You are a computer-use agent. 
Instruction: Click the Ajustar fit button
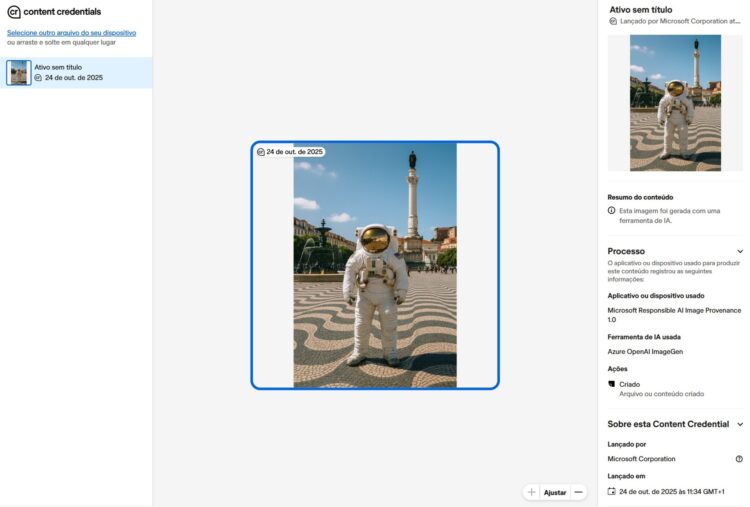pyautogui.click(x=554, y=492)
